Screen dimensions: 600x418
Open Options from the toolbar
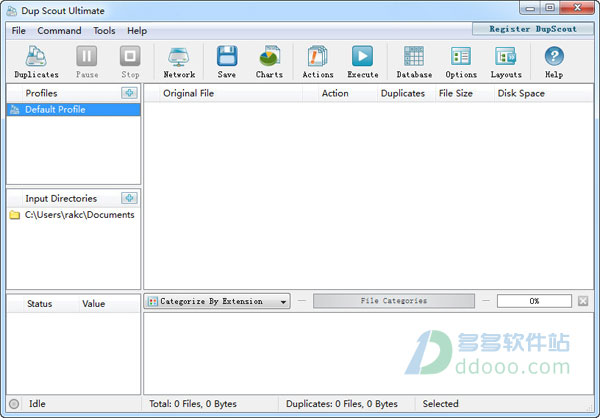[461, 62]
